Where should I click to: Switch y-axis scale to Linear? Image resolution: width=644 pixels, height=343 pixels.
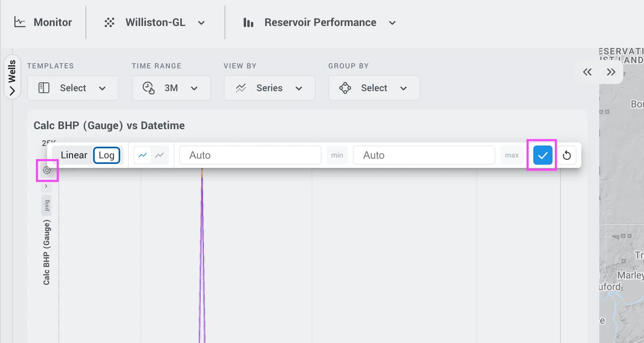coord(74,155)
